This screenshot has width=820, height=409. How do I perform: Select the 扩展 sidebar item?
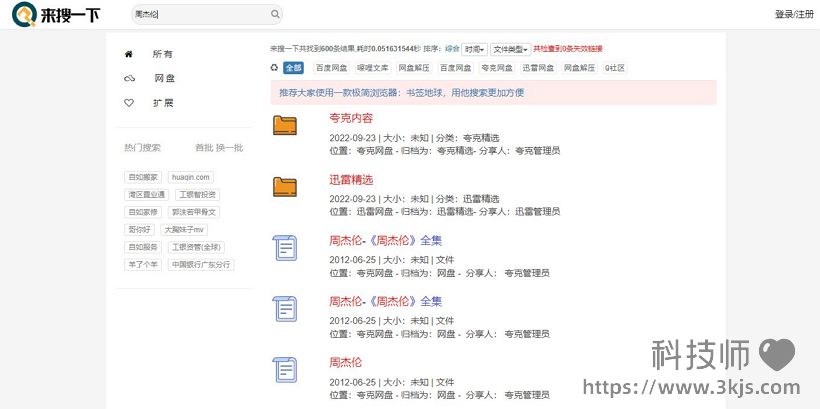pos(163,103)
